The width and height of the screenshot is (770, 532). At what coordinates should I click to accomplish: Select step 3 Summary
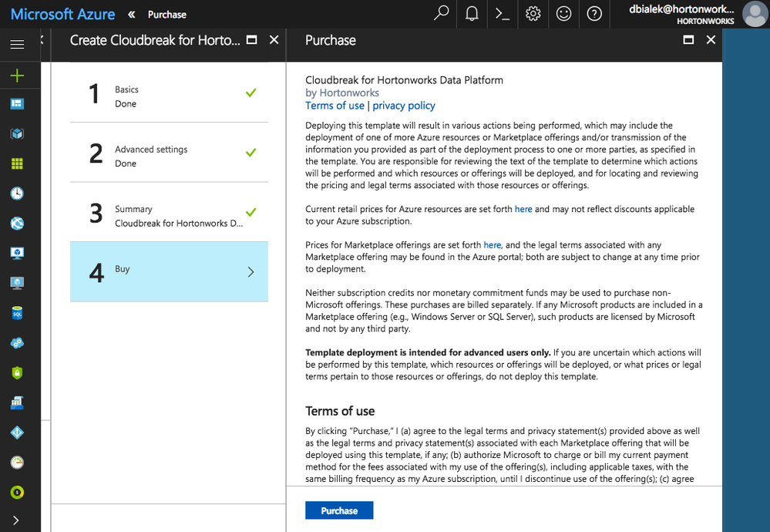(169, 216)
